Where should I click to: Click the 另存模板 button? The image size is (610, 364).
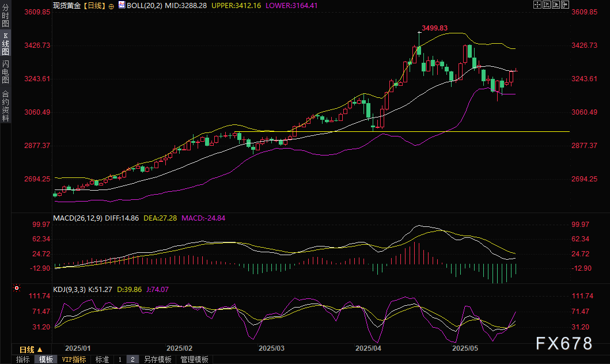[x=158, y=359]
